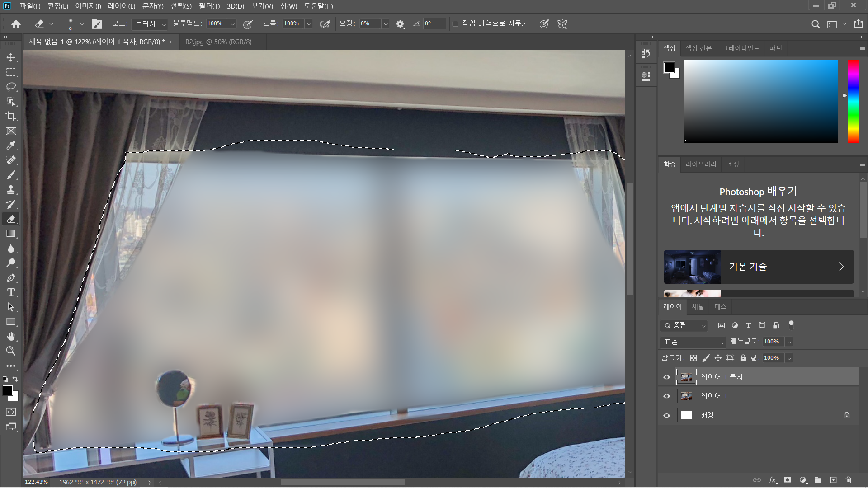Viewport: 868px width, 488px height.
Task: Select the Lasso tool
Action: coord(11,87)
